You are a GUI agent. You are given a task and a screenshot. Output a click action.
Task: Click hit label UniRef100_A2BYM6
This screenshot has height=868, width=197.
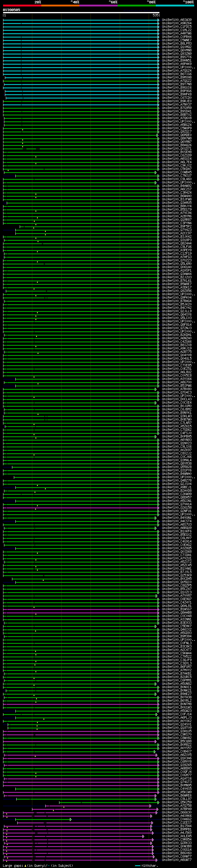177,216
